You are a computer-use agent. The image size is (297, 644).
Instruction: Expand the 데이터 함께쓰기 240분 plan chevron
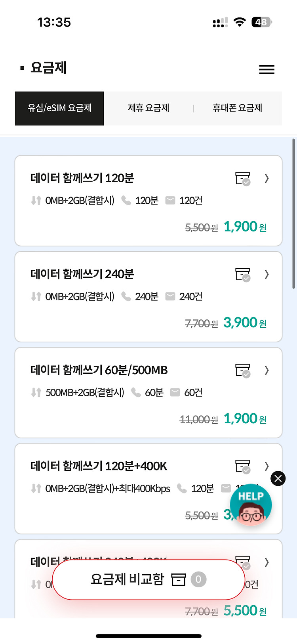click(x=267, y=275)
